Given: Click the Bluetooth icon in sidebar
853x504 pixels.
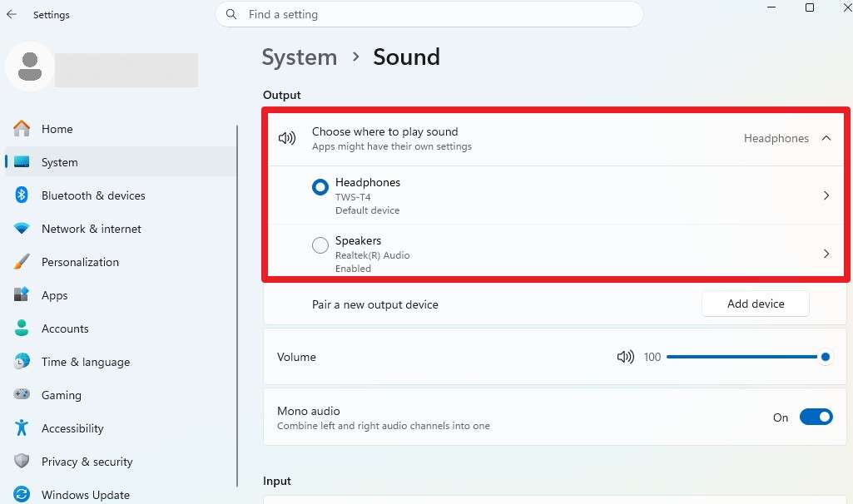Looking at the screenshot, I should [x=22, y=195].
